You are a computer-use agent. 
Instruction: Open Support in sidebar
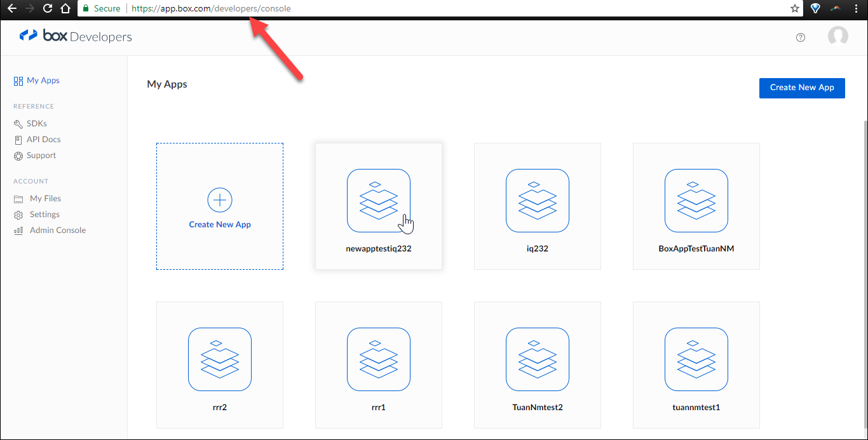tap(41, 156)
